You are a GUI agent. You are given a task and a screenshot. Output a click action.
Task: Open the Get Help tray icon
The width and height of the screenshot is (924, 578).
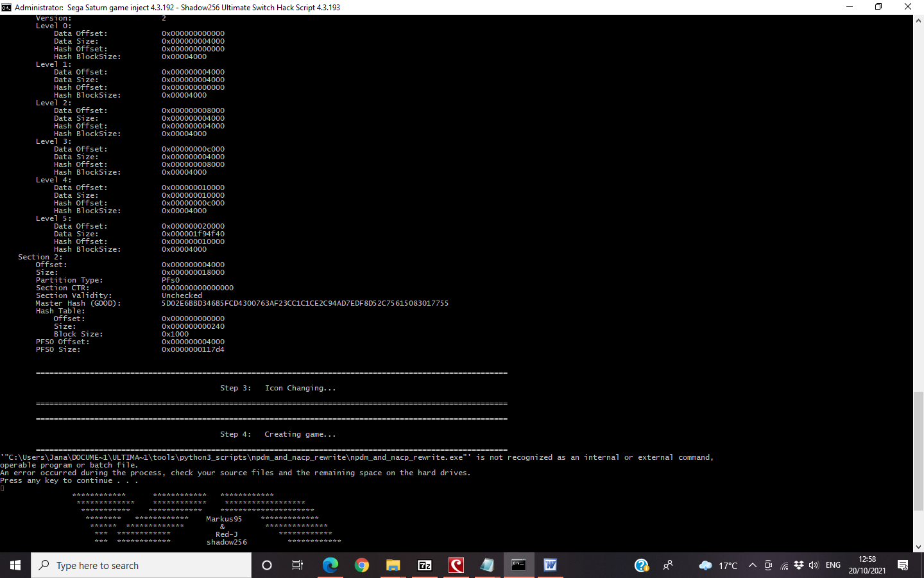pyautogui.click(x=641, y=565)
